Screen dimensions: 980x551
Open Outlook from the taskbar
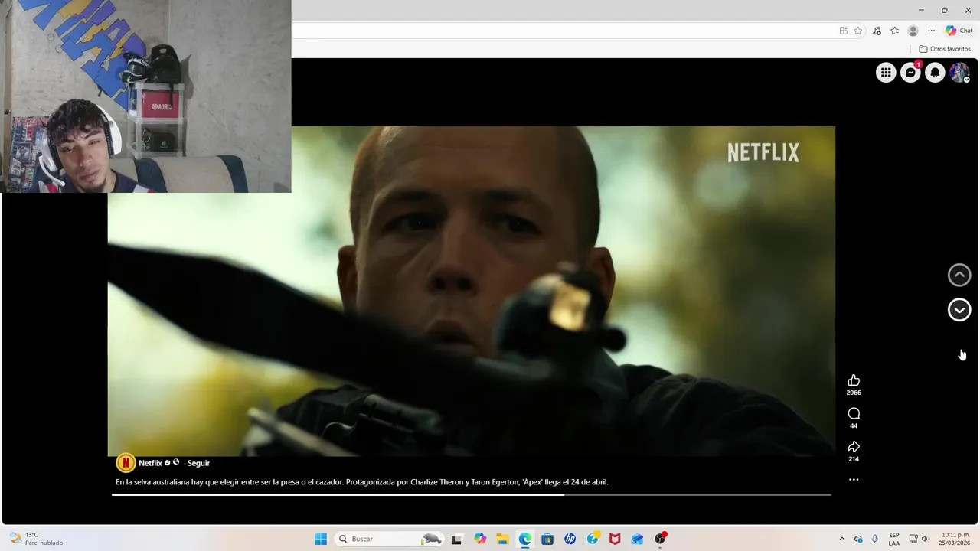[637, 539]
